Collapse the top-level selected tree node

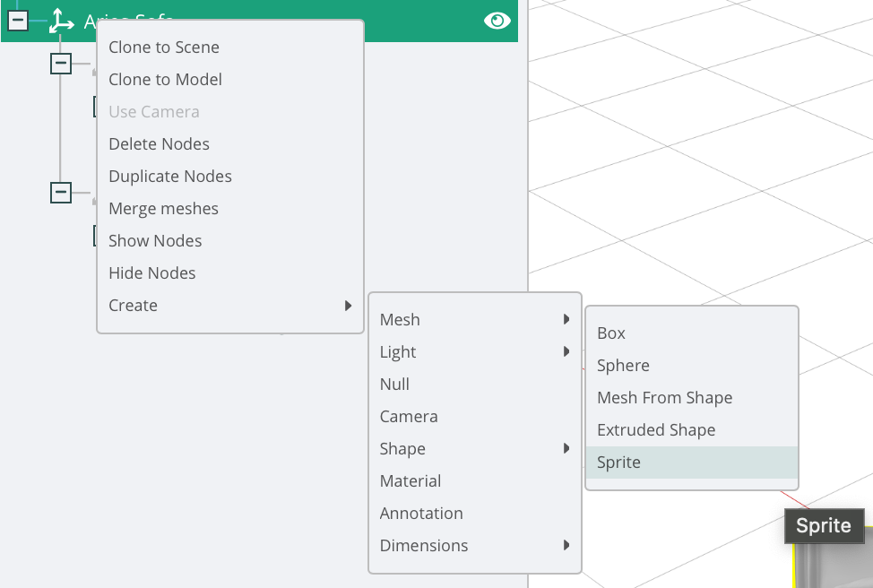(x=18, y=21)
